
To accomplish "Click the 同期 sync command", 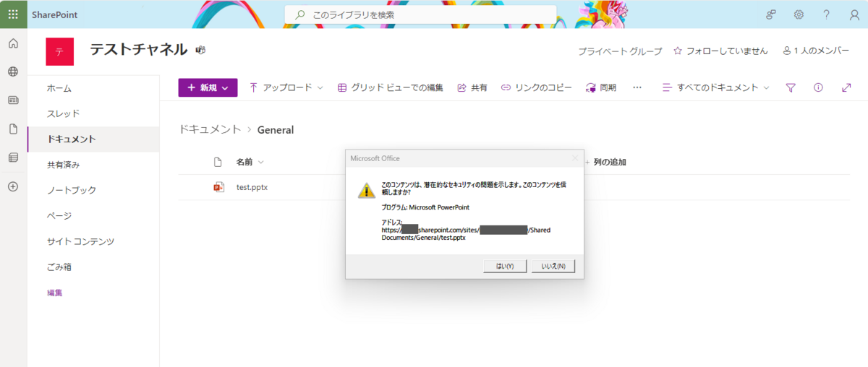I will click(x=601, y=87).
